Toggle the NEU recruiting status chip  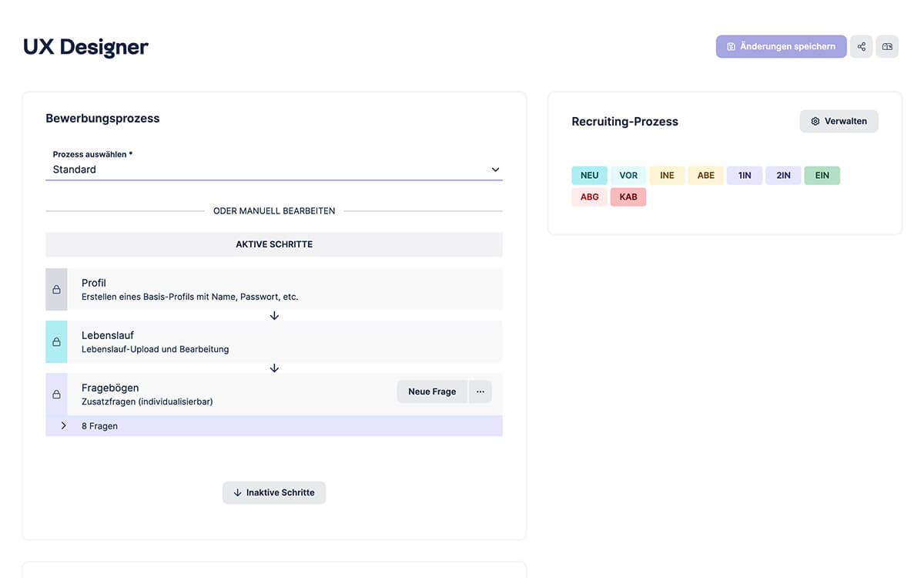(x=589, y=175)
